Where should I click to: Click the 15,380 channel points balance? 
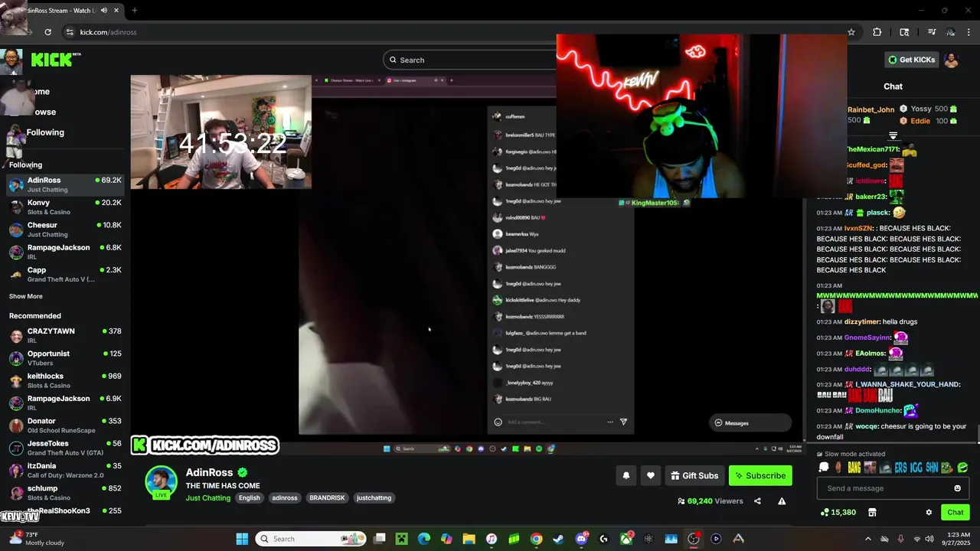click(x=838, y=512)
